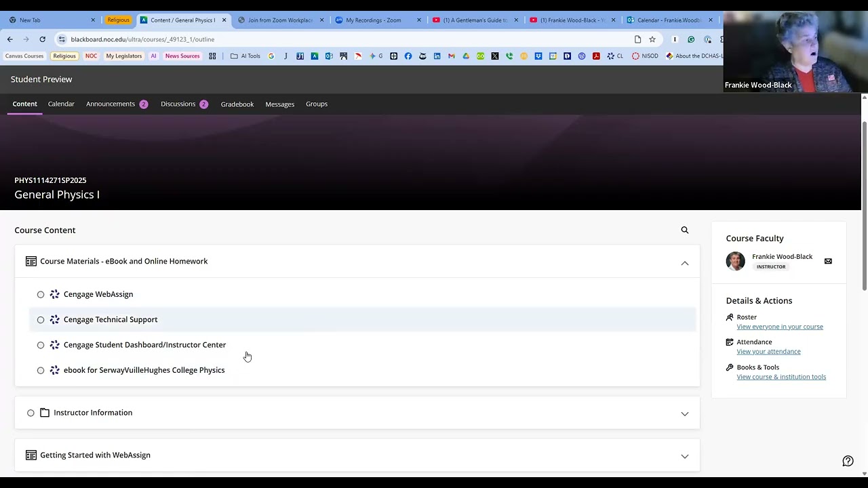868x488 pixels.
Task: Click the Instructor Information folder icon
Action: tap(45, 413)
